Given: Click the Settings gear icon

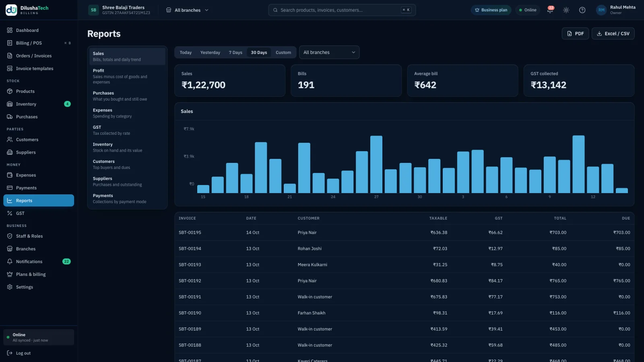Looking at the screenshot, I should 10,287.
